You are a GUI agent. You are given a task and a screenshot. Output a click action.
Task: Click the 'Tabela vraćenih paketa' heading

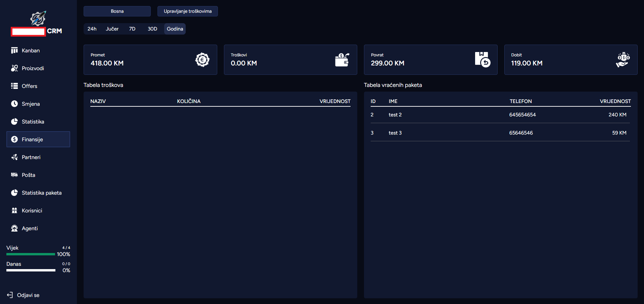tap(393, 85)
